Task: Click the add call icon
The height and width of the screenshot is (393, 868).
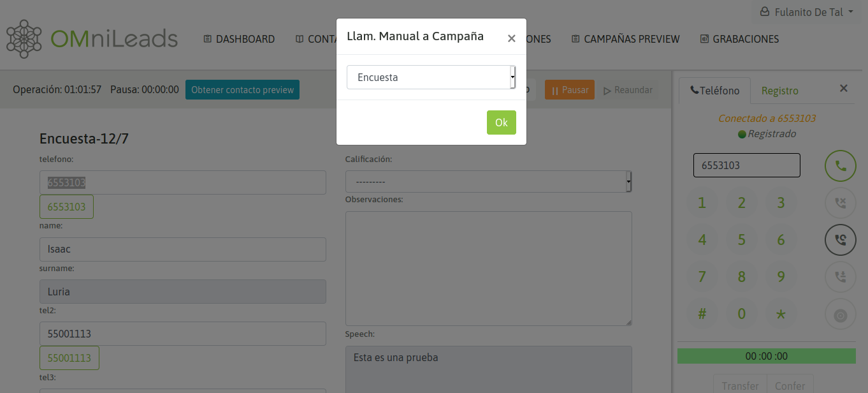Action: point(840,277)
